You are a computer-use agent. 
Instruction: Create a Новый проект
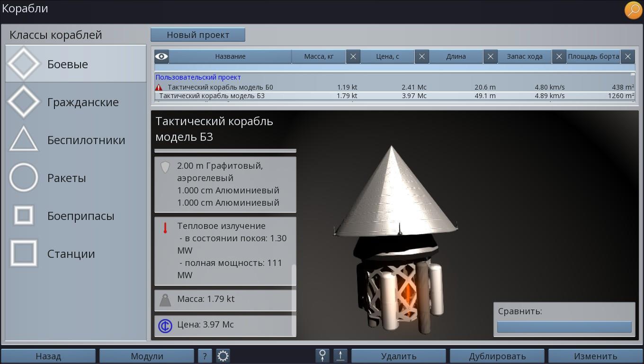click(198, 35)
